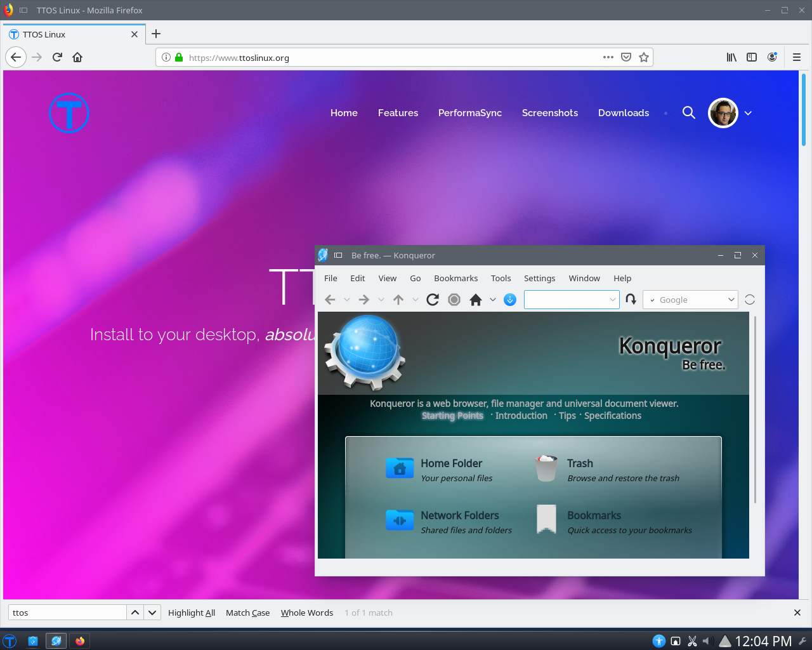This screenshot has width=812, height=650.
Task: Open Firefox hamburger menu
Action: [x=797, y=57]
